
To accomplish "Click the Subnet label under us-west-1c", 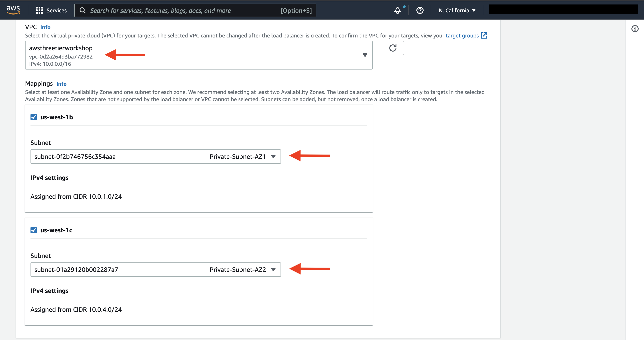I will pos(41,256).
